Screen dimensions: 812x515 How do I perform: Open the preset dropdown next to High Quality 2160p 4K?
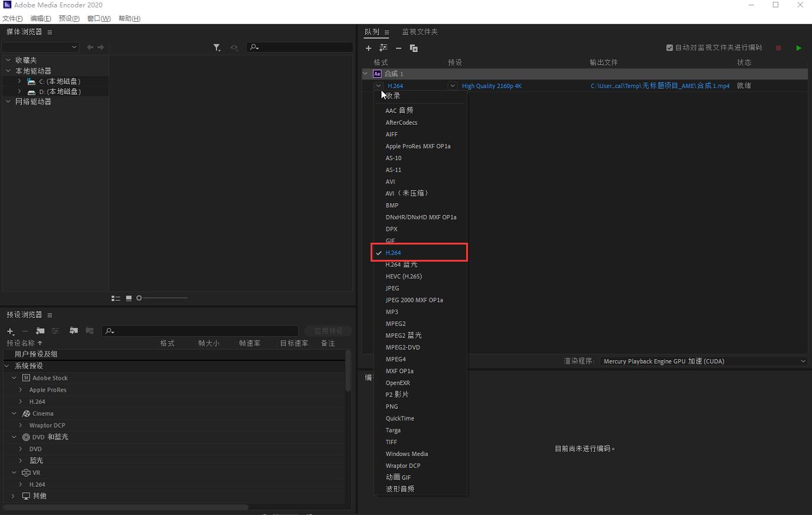[x=453, y=86]
